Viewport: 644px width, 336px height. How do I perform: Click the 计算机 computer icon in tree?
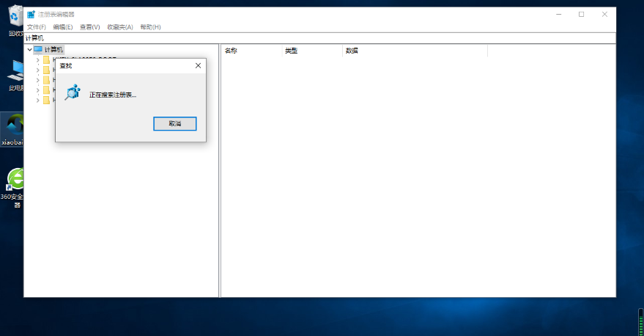[x=38, y=49]
